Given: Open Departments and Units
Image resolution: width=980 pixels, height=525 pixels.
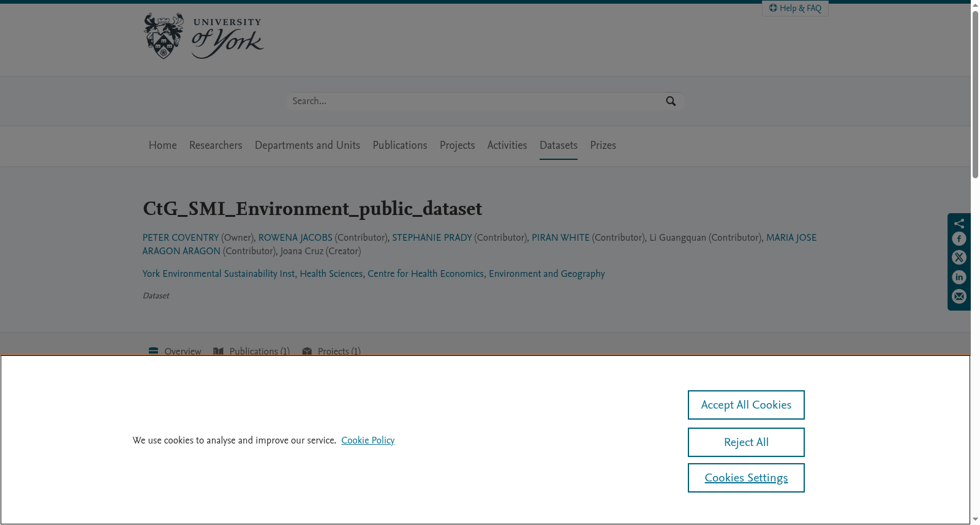Looking at the screenshot, I should (307, 145).
